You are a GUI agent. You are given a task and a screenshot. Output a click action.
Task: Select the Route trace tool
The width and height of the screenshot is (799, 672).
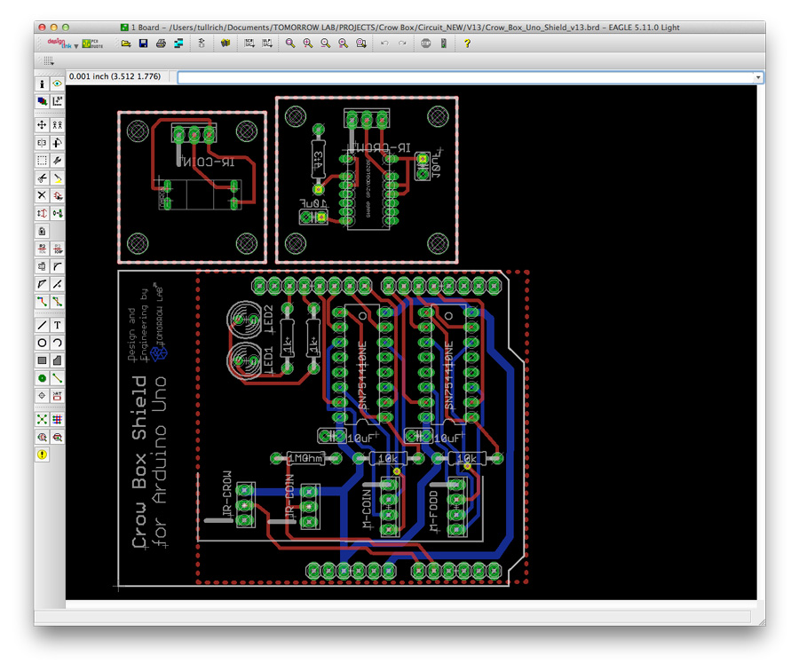42,302
